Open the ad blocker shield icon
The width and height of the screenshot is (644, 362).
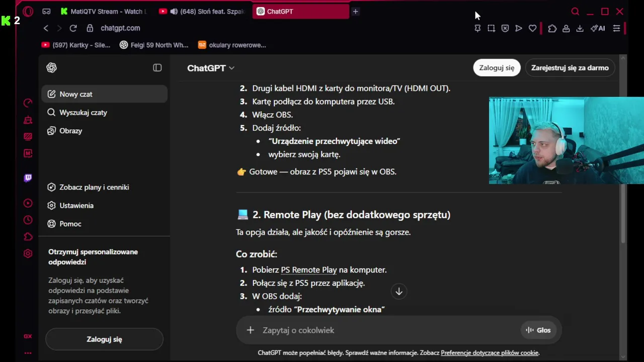click(x=505, y=29)
